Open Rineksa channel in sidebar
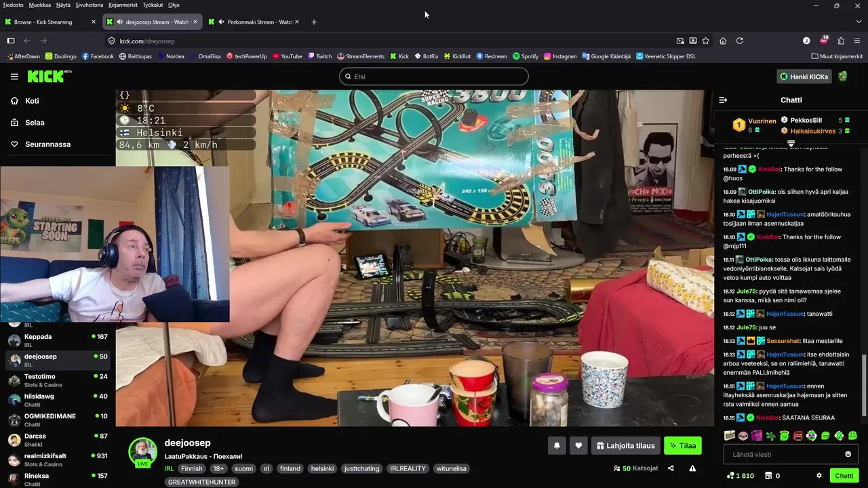 pos(58,479)
